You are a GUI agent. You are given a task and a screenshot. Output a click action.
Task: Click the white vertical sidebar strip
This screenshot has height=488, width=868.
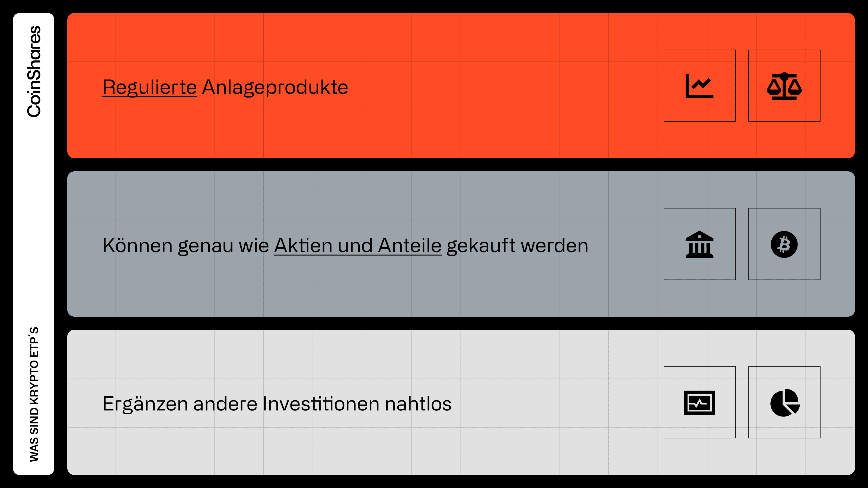pyautogui.click(x=34, y=244)
